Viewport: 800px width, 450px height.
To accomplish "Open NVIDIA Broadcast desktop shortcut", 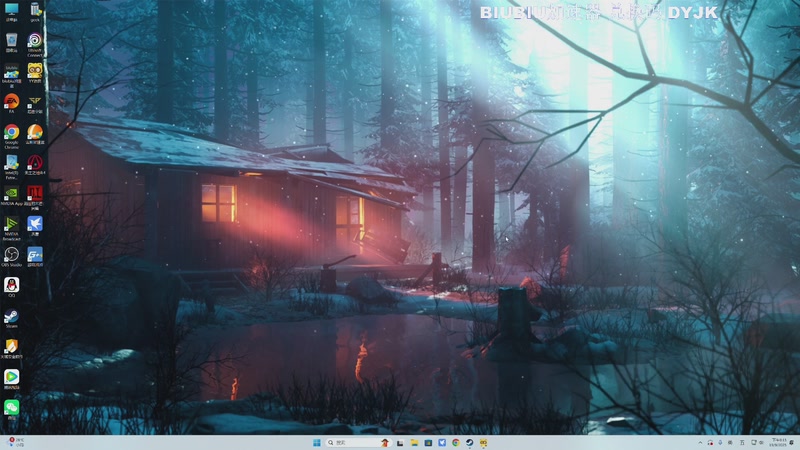I will (x=11, y=228).
